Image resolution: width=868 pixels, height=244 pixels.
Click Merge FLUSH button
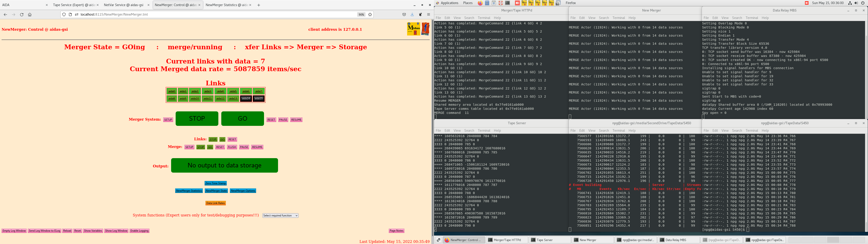pos(232,147)
